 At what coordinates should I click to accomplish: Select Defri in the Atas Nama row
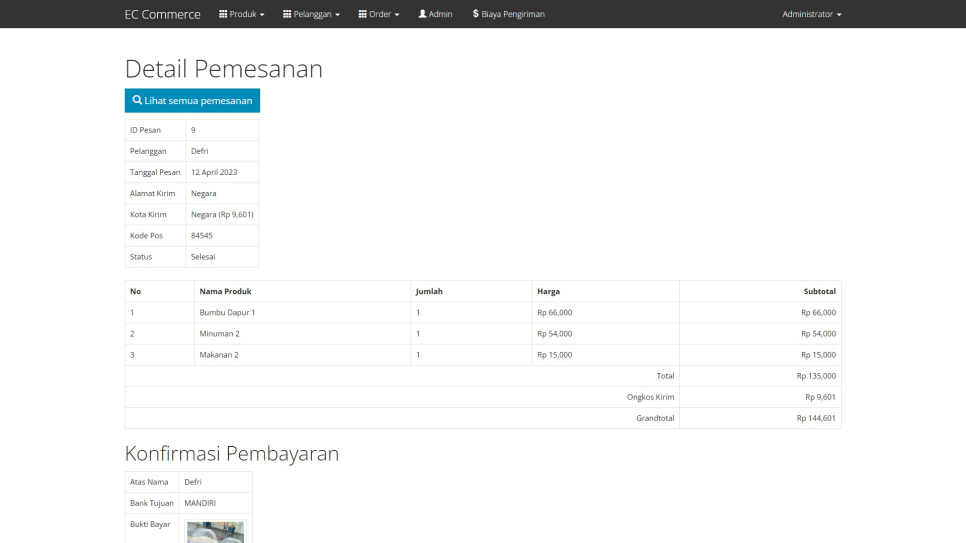pos(193,482)
